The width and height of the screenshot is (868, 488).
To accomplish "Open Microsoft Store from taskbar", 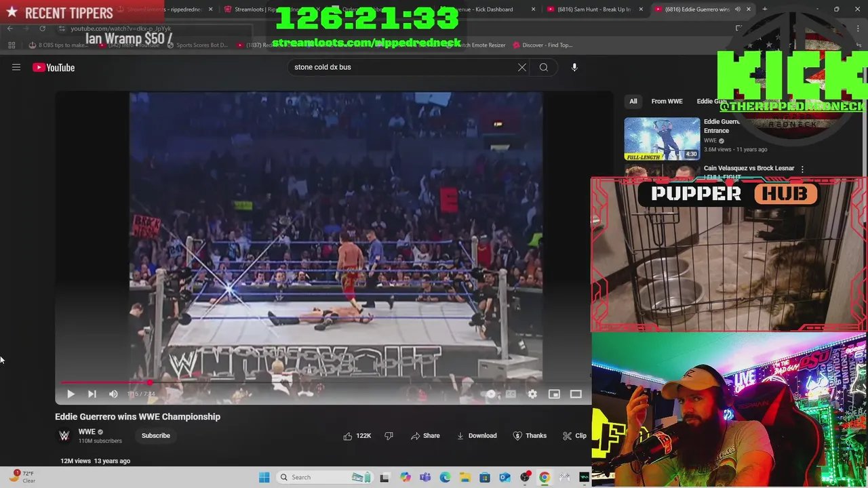I will coord(485,477).
